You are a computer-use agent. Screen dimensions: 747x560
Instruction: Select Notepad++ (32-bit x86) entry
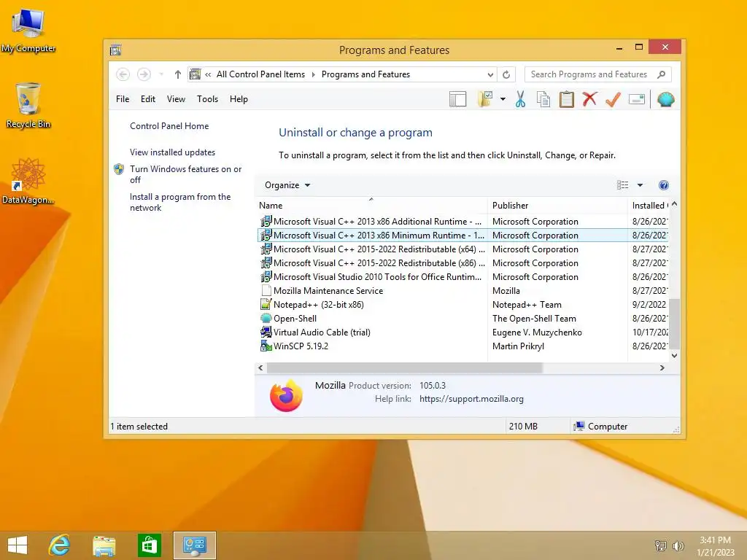(462, 304)
